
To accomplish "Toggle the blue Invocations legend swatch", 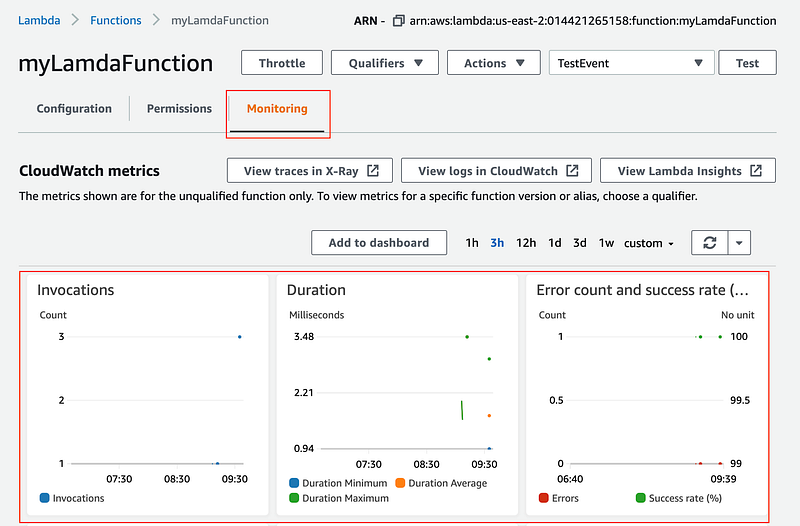I will [44, 498].
